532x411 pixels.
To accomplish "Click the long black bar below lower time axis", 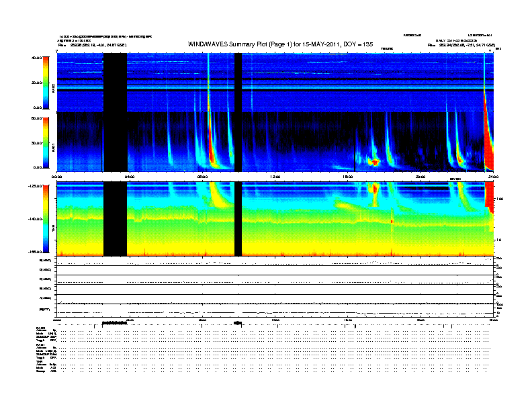I will tap(114, 323).
